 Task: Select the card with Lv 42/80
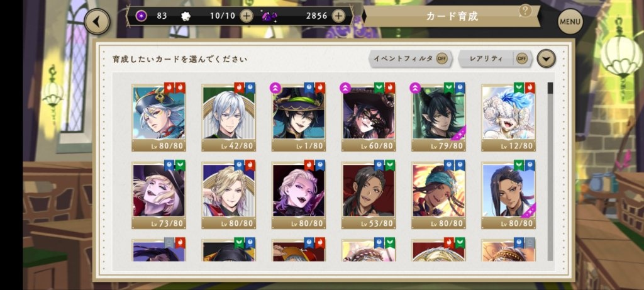[x=229, y=118]
